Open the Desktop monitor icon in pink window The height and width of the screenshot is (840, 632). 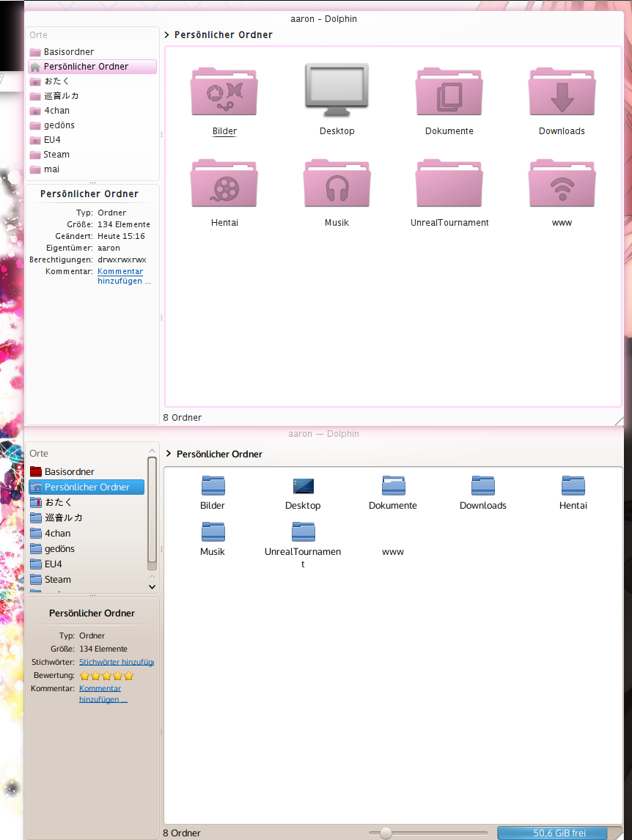337,90
